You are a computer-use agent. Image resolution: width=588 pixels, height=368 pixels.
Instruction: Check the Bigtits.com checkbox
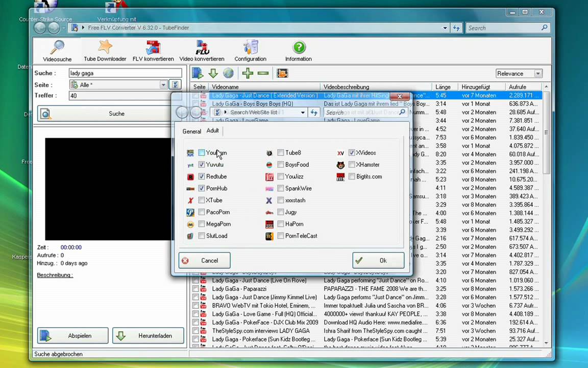click(352, 176)
